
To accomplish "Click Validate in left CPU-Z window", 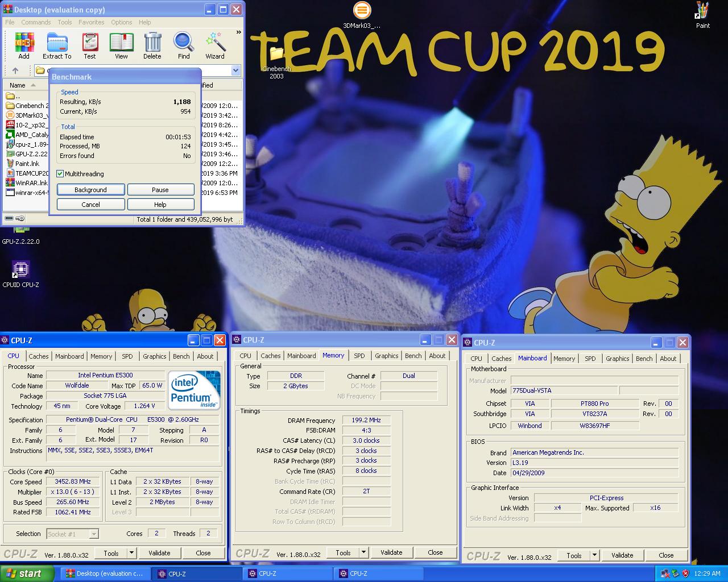I will tap(159, 553).
